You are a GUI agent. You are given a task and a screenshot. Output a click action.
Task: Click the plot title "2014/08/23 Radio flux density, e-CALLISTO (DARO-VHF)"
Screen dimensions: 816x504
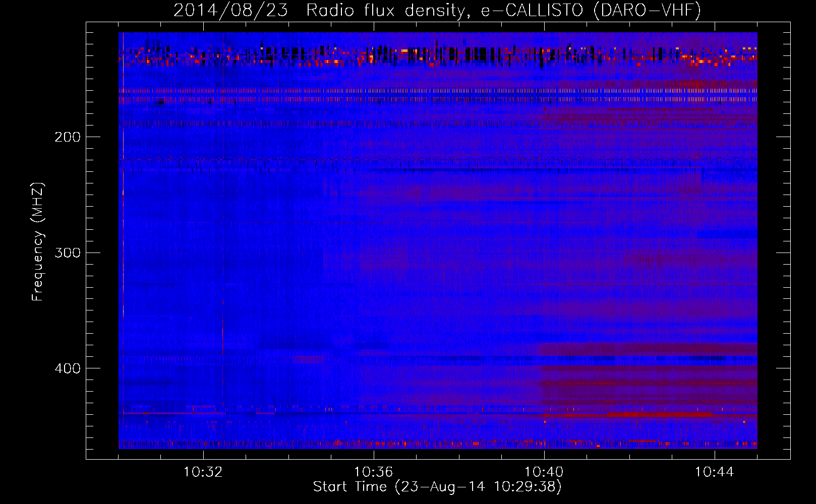[x=437, y=10]
